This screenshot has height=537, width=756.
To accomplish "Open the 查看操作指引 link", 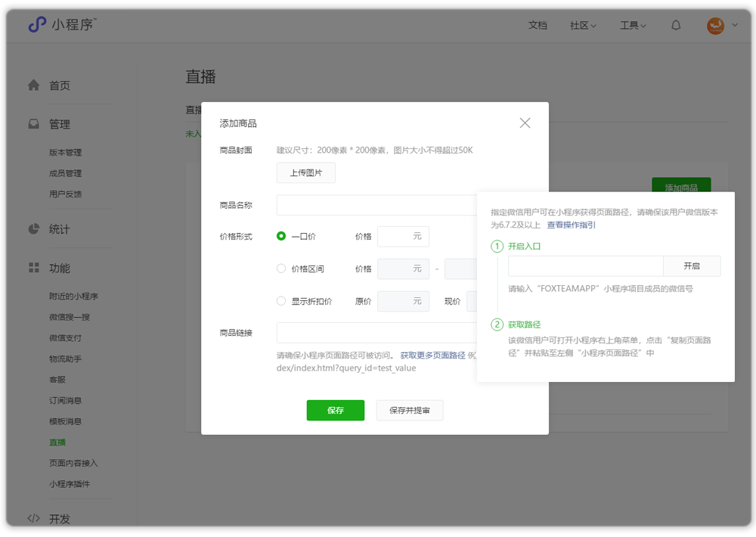I will point(571,225).
